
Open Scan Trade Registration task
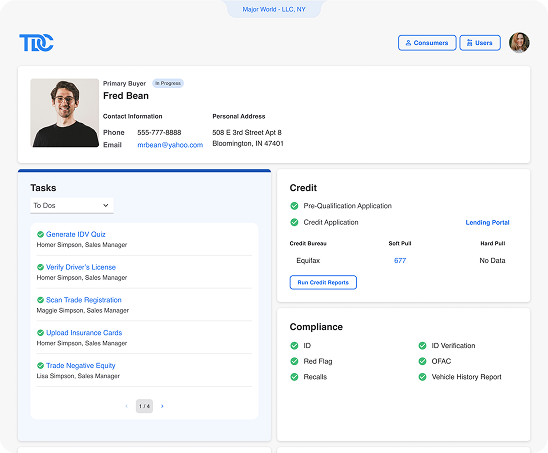[84, 300]
